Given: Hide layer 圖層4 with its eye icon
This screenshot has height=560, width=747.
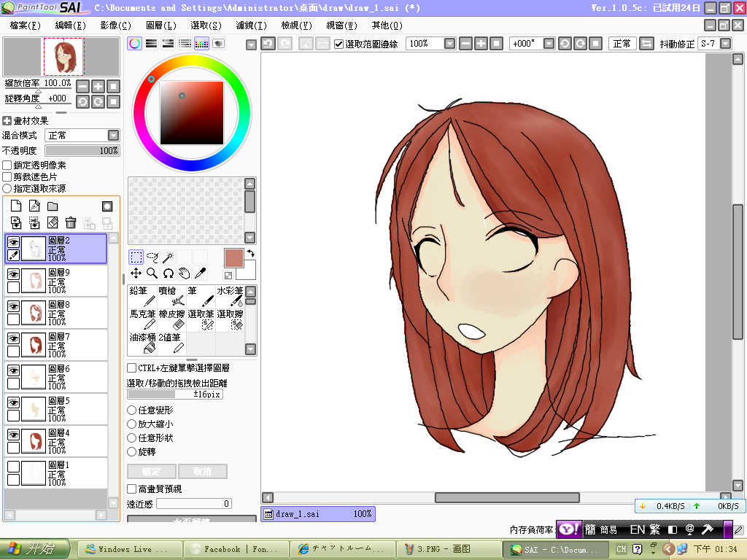Looking at the screenshot, I should [13, 435].
